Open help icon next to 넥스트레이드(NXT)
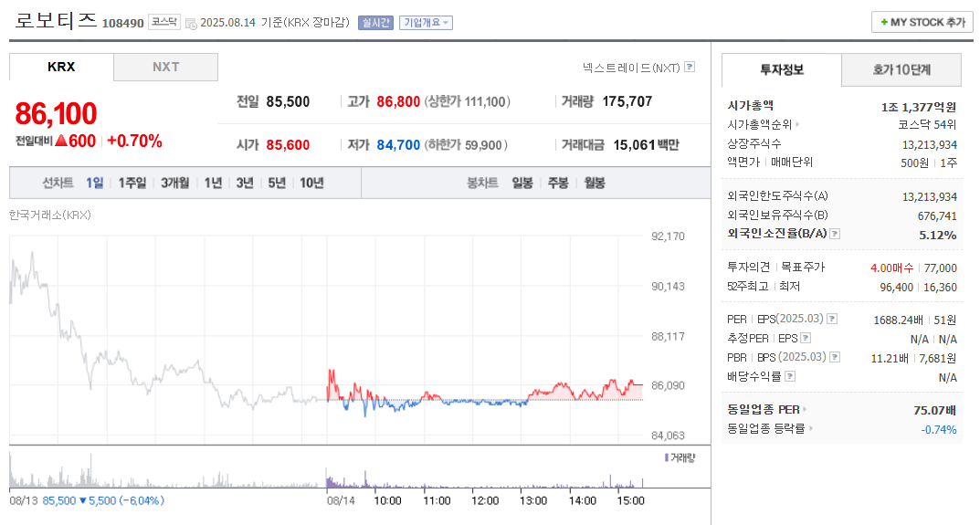Screen dimensions: 980x525 coord(690,67)
